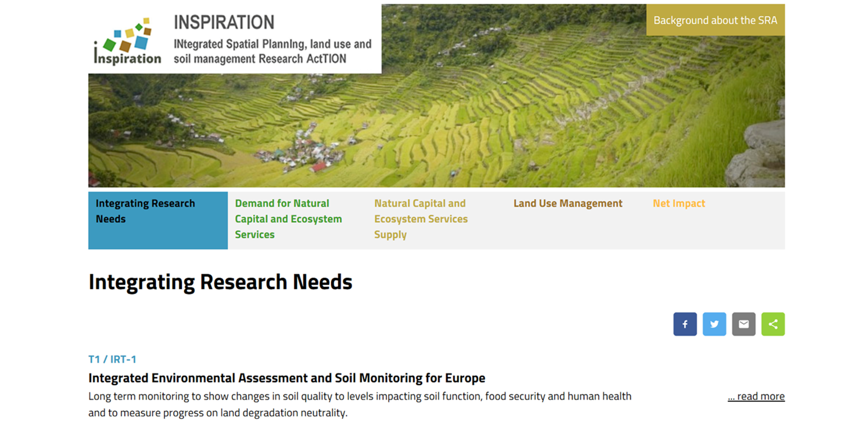Share this page on Twitter

coord(714,324)
